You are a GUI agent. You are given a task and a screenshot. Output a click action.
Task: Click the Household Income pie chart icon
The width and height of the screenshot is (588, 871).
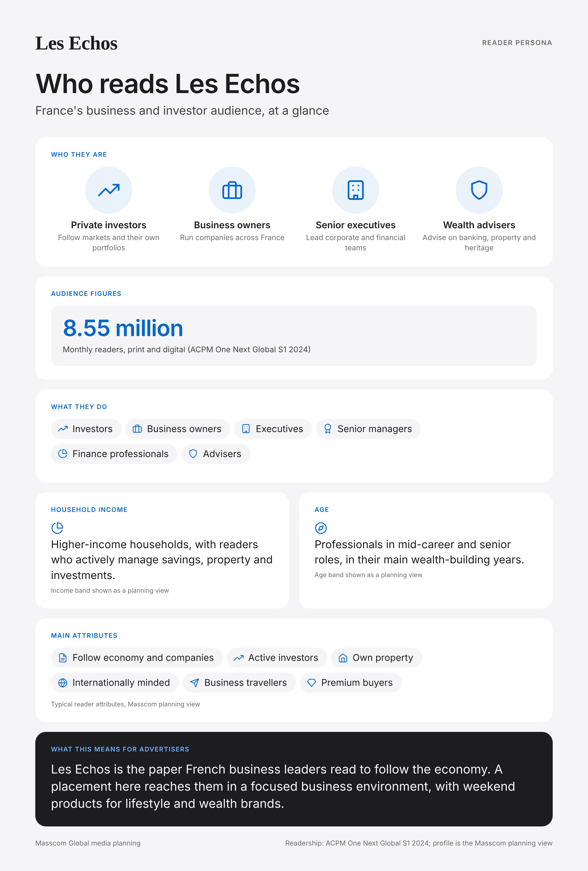pos(57,528)
